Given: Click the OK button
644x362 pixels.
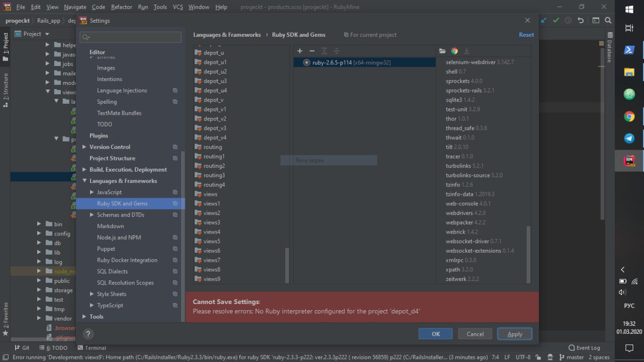Looking at the screenshot, I should pyautogui.click(x=436, y=334).
